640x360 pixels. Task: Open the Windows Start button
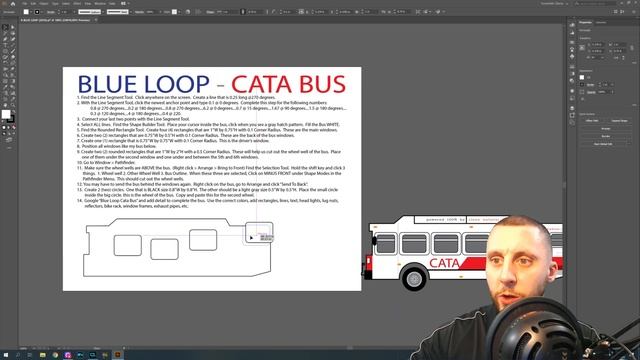click(x=6, y=355)
